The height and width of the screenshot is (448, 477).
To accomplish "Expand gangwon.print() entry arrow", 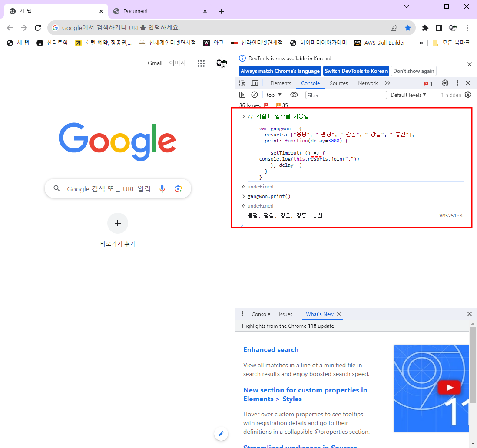I will coord(243,196).
